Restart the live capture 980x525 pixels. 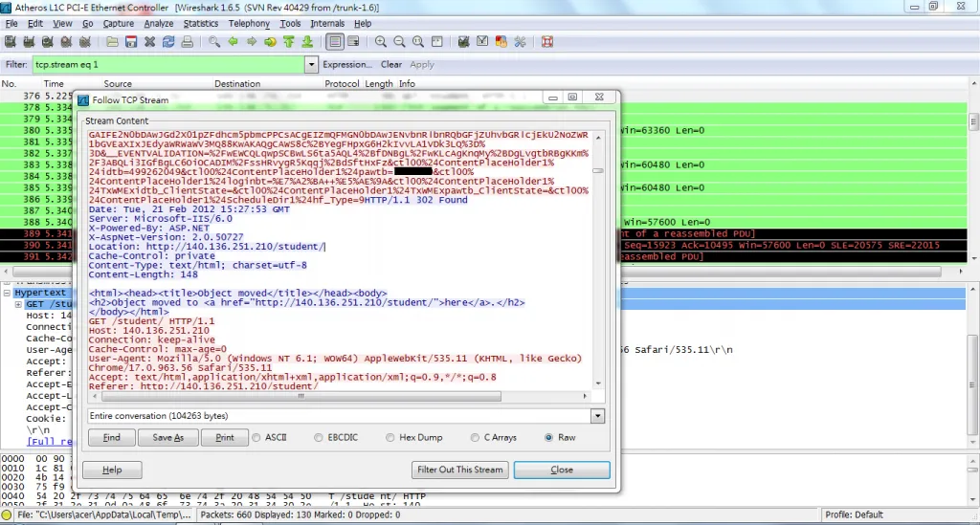(x=85, y=42)
